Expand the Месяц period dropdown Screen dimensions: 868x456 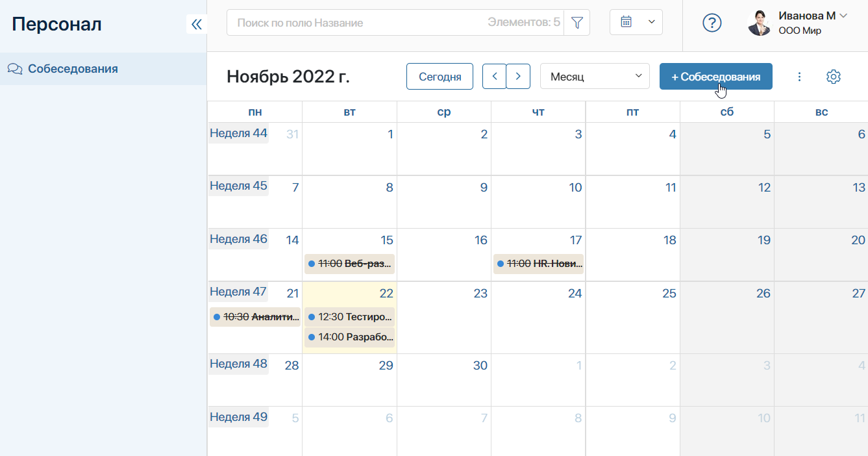(x=595, y=77)
